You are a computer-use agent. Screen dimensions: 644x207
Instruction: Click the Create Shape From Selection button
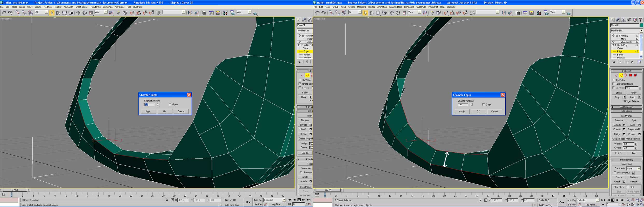[626, 139]
